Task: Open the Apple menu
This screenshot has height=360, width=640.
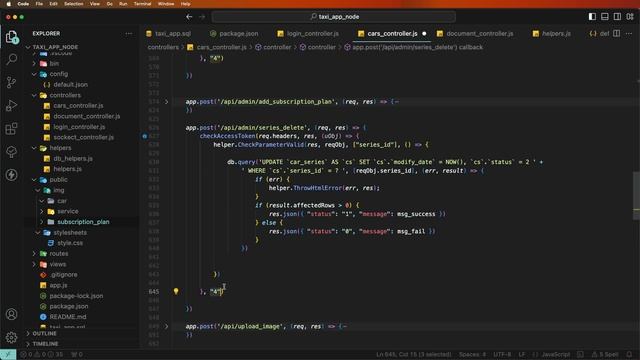Action: pyautogui.click(x=8, y=4)
